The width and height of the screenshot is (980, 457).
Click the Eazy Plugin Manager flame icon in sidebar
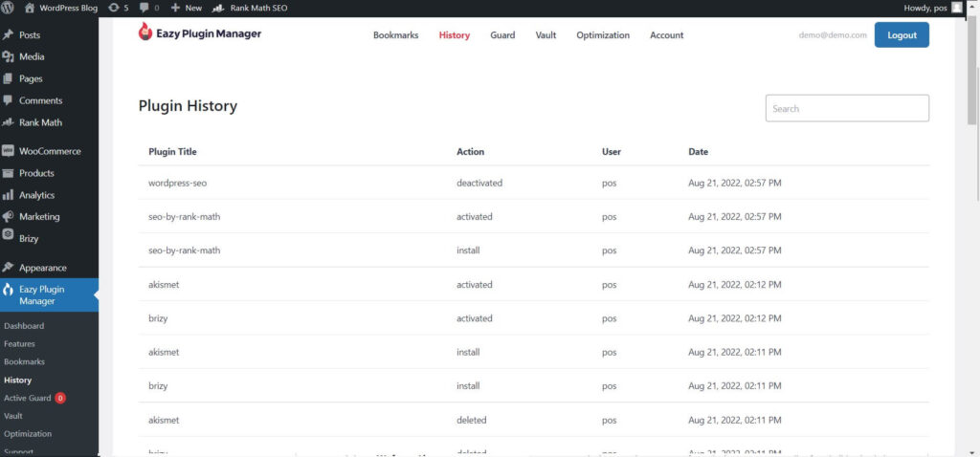[x=8, y=291]
